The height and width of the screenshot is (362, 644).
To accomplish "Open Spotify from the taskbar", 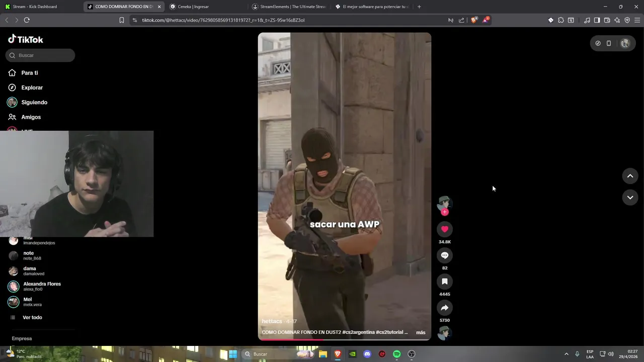I will pyautogui.click(x=396, y=354).
